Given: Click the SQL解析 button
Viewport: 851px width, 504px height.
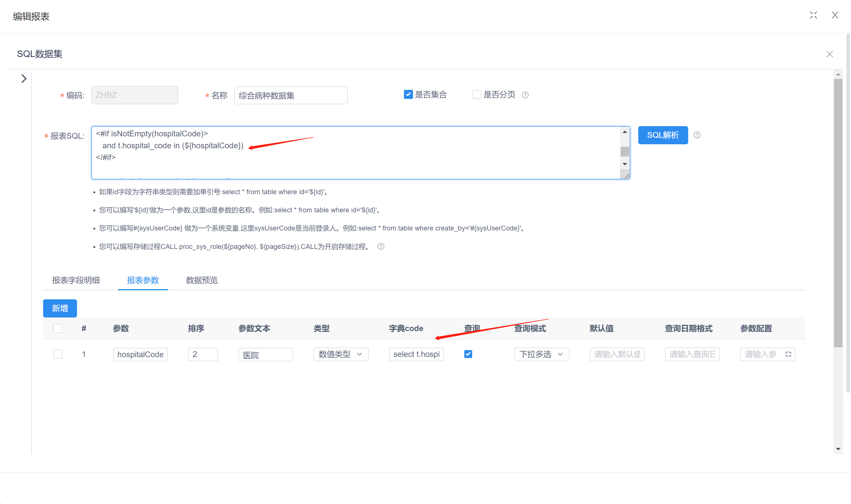Looking at the screenshot, I should click(663, 135).
